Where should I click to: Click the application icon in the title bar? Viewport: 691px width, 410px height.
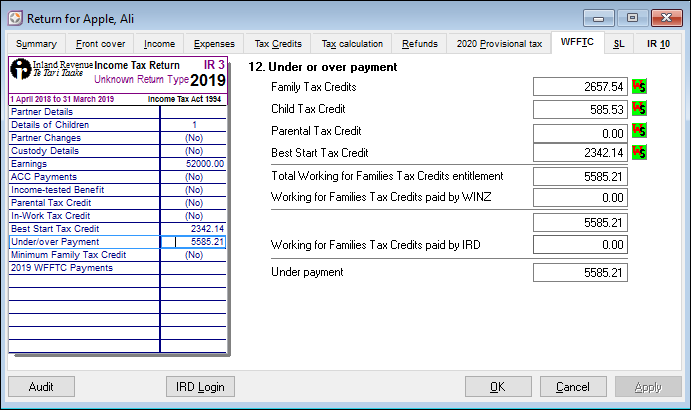click(x=16, y=16)
